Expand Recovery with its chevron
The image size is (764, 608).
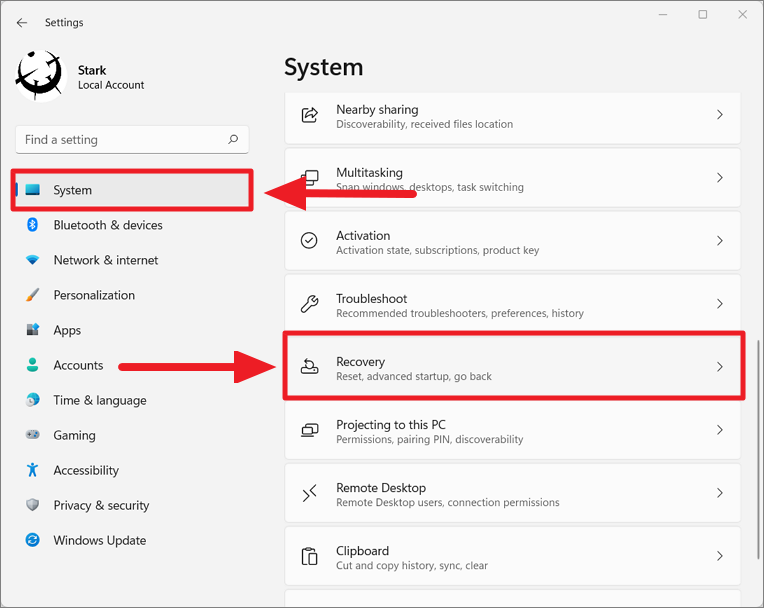tap(720, 366)
